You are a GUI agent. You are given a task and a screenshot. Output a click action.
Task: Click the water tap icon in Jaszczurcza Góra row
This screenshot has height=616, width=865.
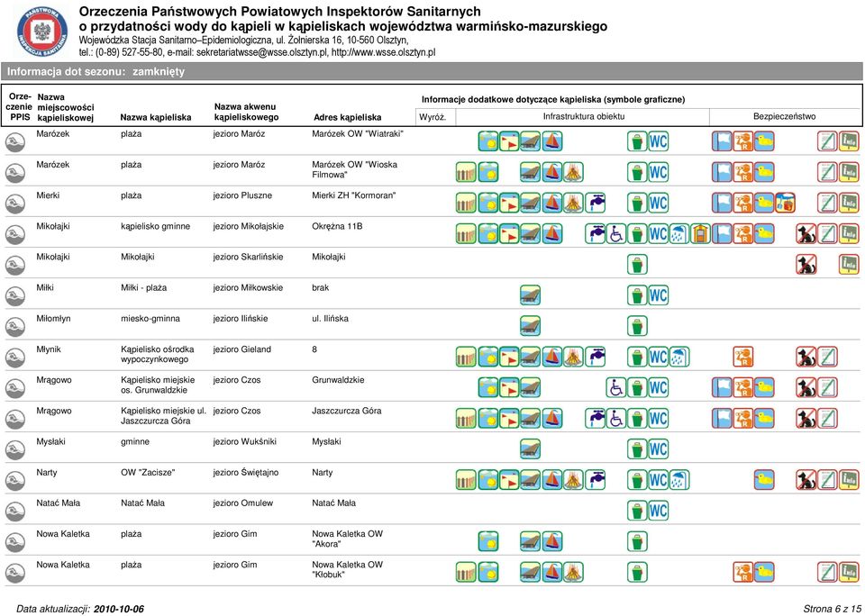596,419
